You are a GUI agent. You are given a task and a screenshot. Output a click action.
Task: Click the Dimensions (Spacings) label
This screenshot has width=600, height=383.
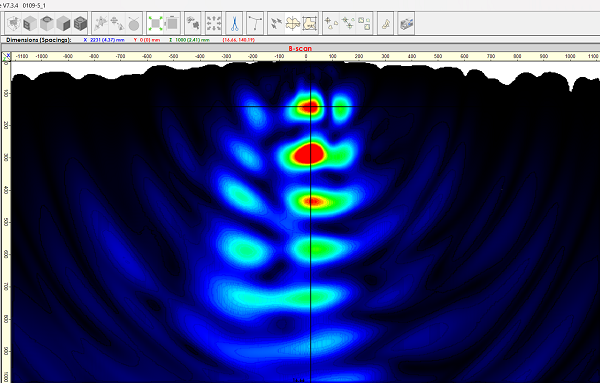[39, 40]
